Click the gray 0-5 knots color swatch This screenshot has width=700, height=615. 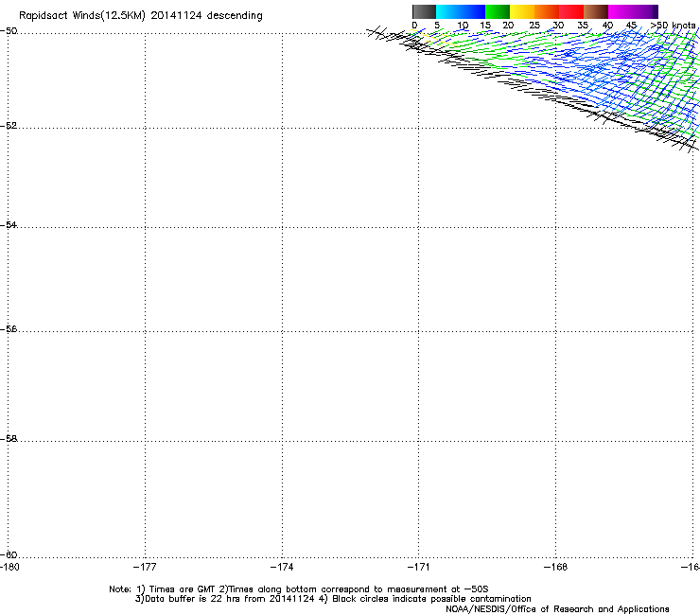pyautogui.click(x=424, y=11)
